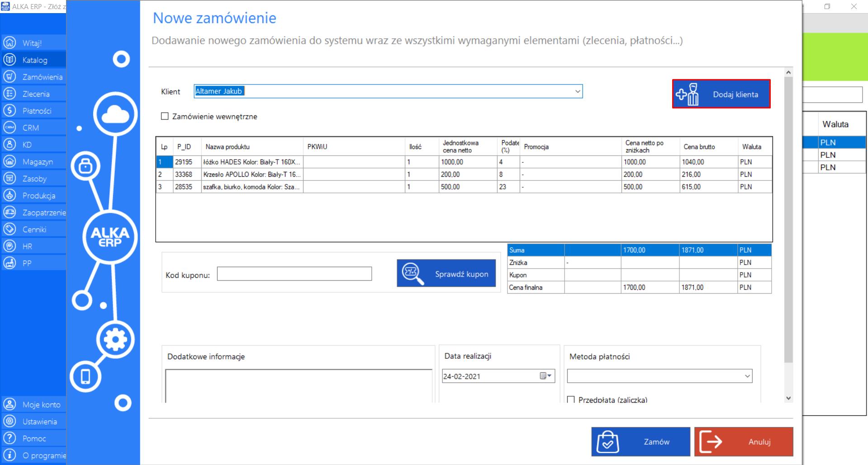The height and width of the screenshot is (465, 868).
Task: Click the O programie info icon
Action: (9, 455)
